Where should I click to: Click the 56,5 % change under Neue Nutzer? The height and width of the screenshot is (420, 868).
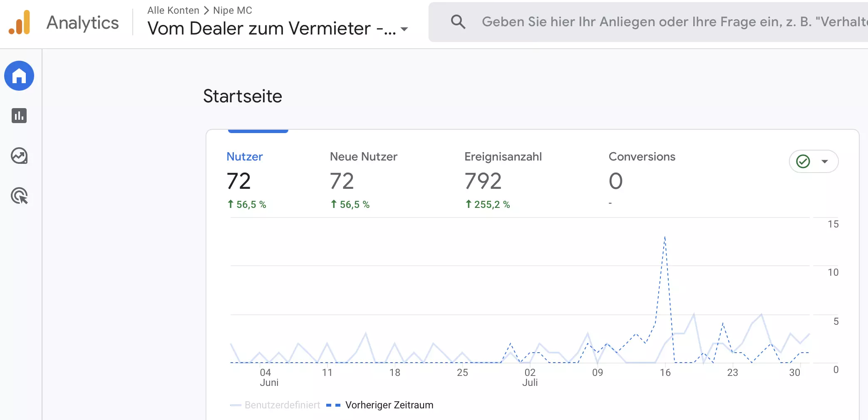(x=350, y=204)
